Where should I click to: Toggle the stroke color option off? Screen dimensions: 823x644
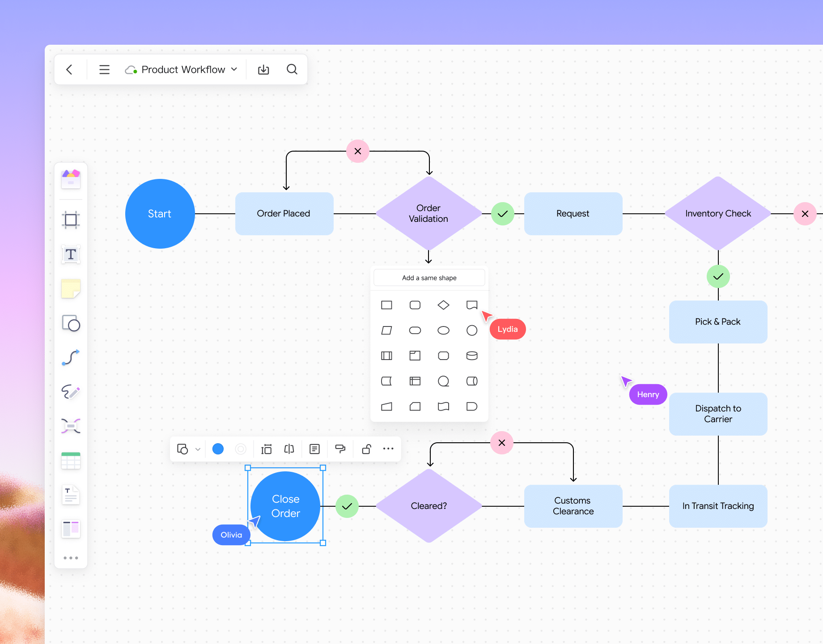click(241, 449)
